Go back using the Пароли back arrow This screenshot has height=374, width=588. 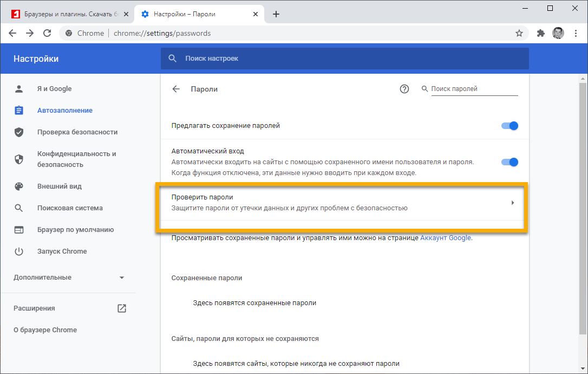176,89
